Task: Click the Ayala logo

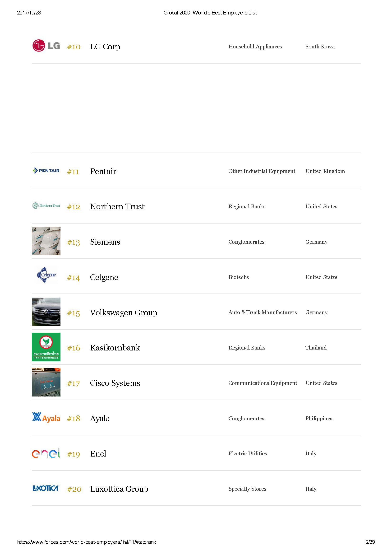Action: tap(46, 417)
